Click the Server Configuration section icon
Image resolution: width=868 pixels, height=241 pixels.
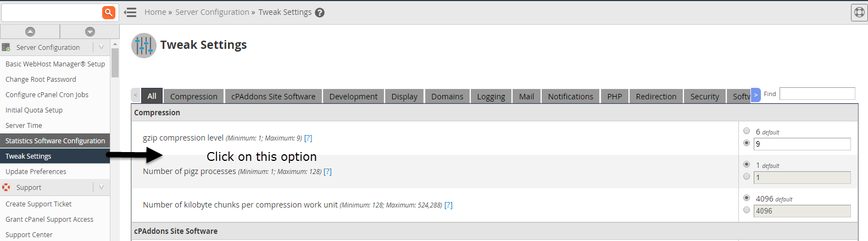coord(6,47)
